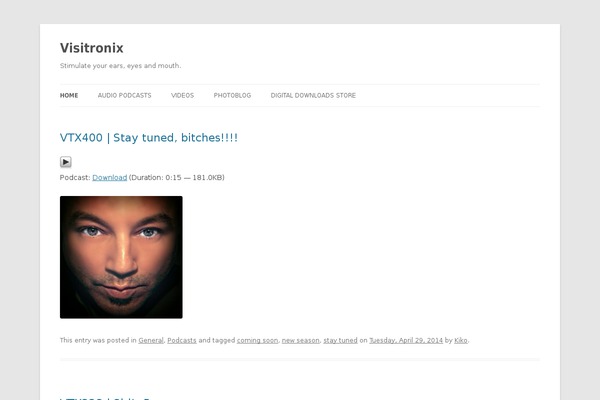Go to the Home menu item
The width and height of the screenshot is (600, 400).
coord(69,95)
